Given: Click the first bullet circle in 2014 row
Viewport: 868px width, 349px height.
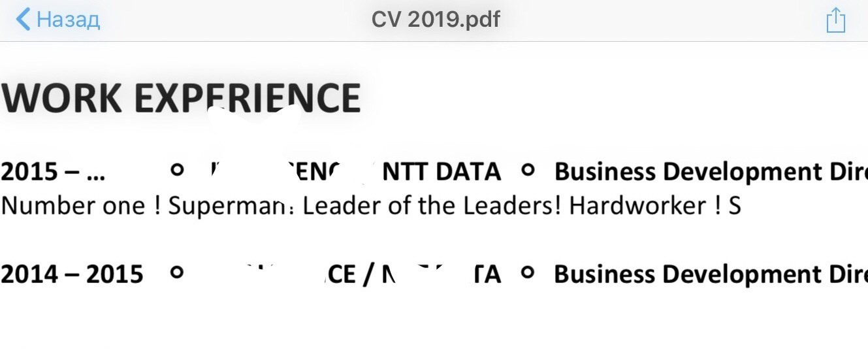Looking at the screenshot, I should [x=176, y=273].
